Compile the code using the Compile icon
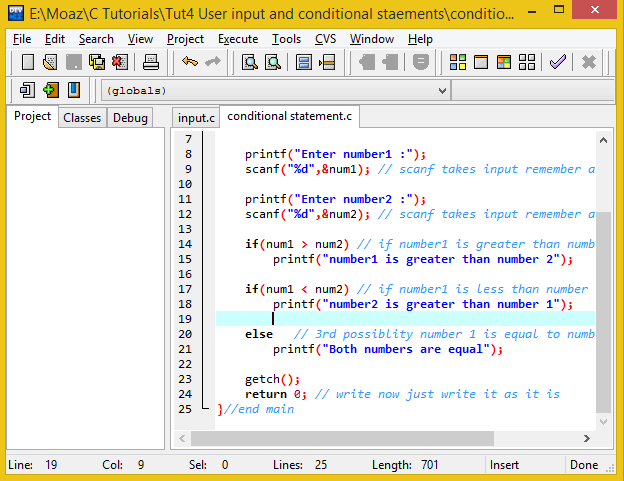 point(457,62)
